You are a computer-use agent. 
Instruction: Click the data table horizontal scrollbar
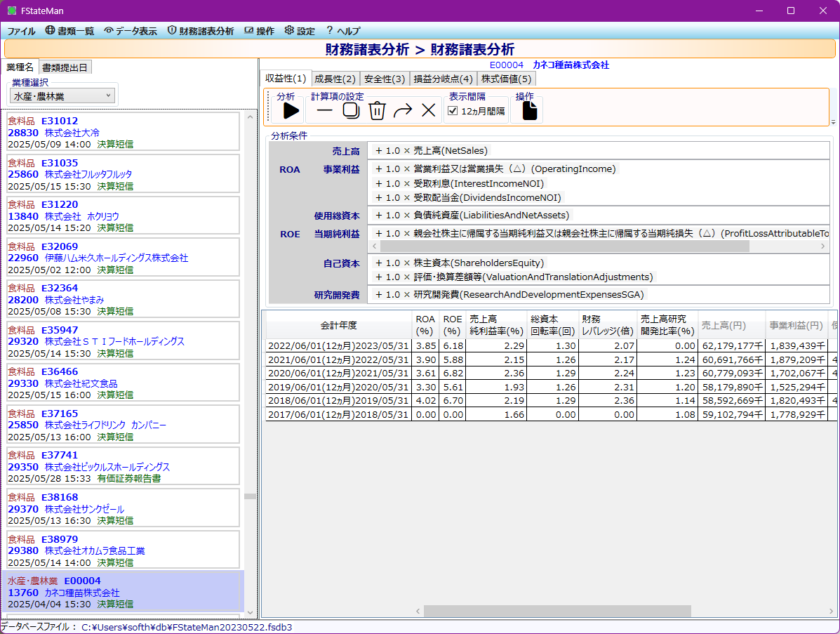coord(557,611)
